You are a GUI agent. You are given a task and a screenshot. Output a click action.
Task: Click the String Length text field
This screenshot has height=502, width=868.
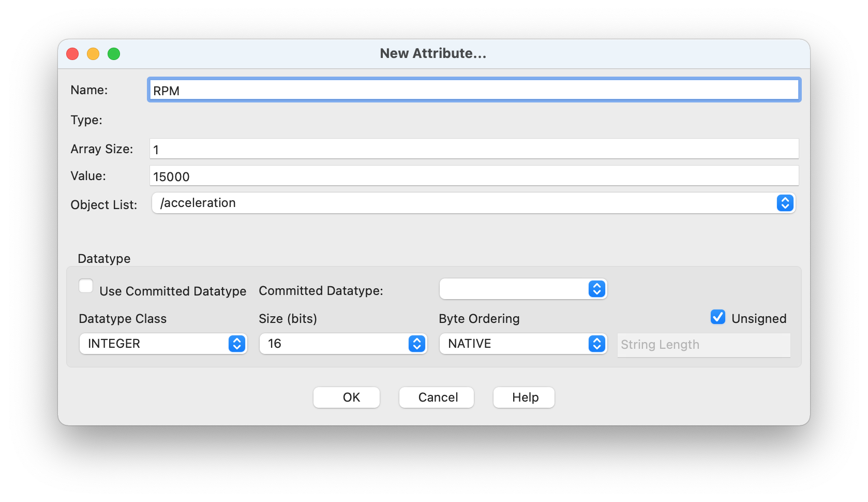704,345
